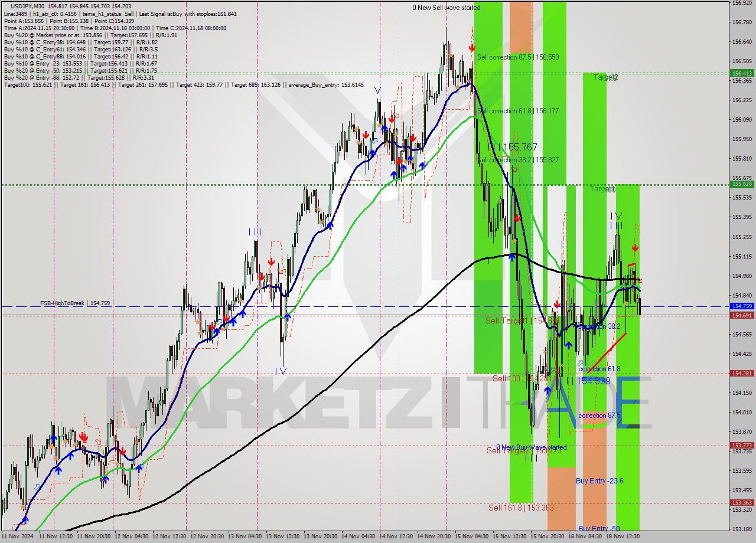Select the 'Buy Entry -50' label

599,528
